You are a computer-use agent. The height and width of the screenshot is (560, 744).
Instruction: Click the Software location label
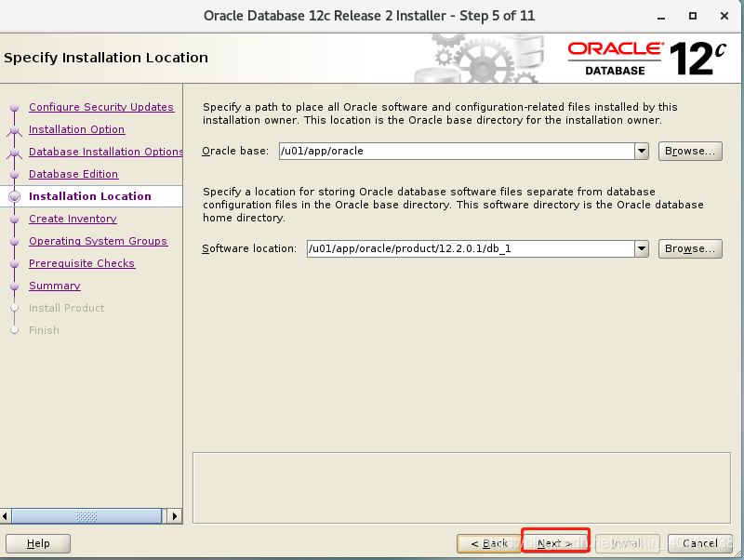[x=249, y=248]
